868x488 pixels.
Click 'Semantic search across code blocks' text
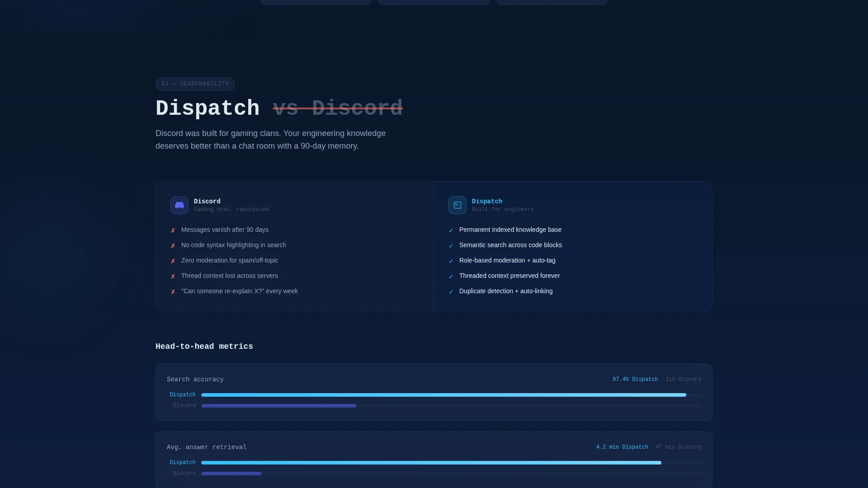tap(511, 245)
